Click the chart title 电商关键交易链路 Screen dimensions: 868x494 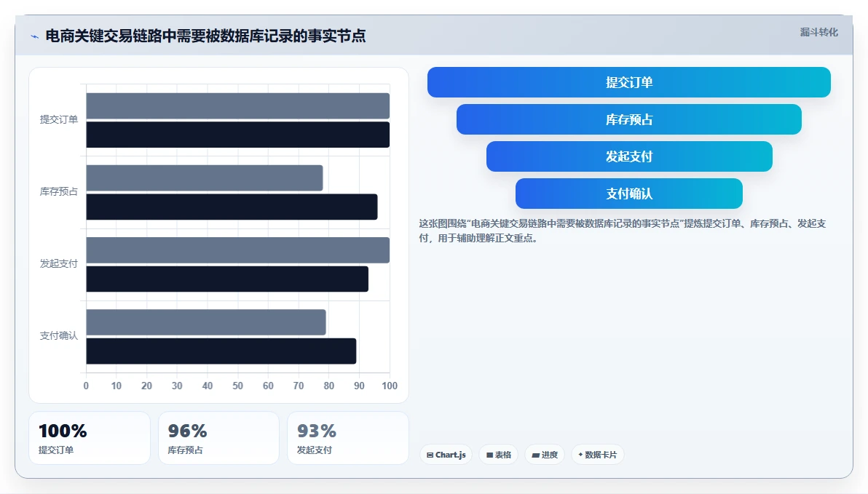[205, 36]
